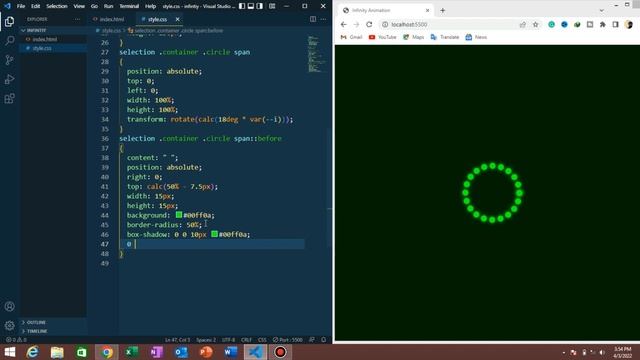Toggle primary side bar layout icon
The width and height of the screenshot is (640, 360).
(x=242, y=6)
